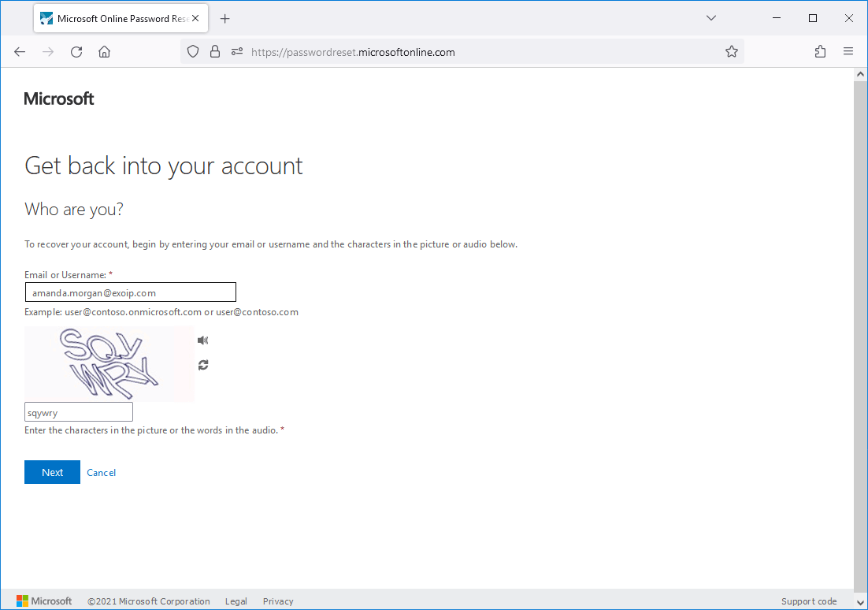Click the Support code link
Viewport: 868px width, 610px height.
coord(809,601)
